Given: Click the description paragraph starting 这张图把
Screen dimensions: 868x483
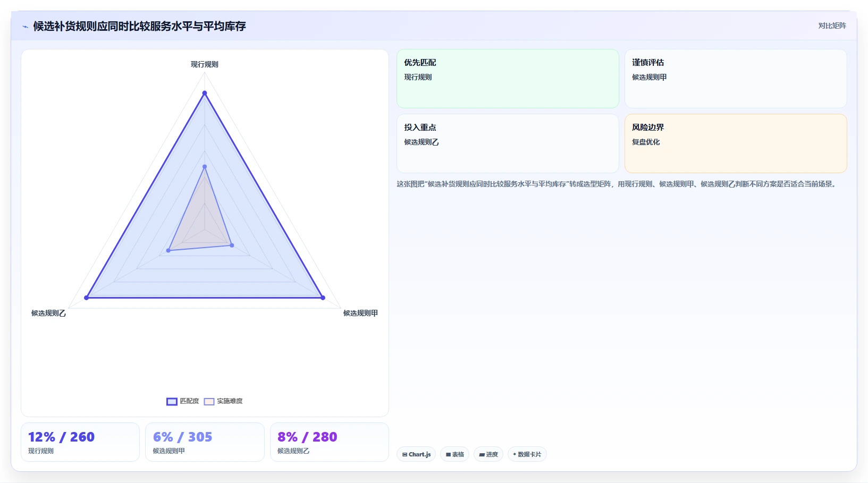Looking at the screenshot, I should (x=617, y=184).
